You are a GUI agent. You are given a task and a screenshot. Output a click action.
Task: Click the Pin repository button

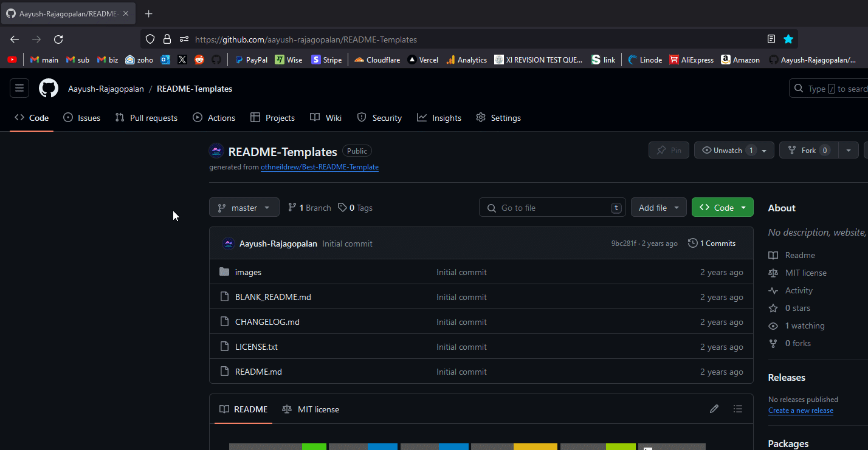click(669, 150)
